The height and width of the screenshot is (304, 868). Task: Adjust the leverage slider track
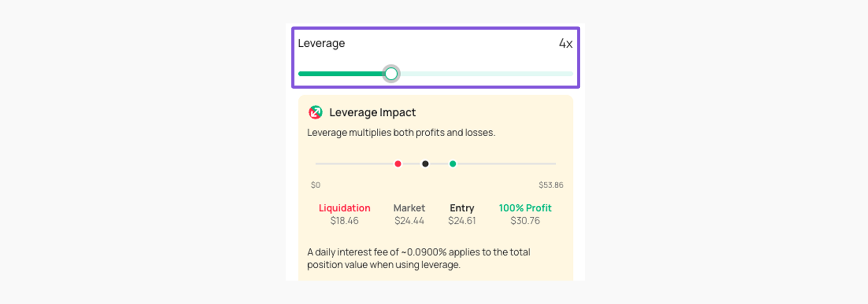tap(468, 74)
